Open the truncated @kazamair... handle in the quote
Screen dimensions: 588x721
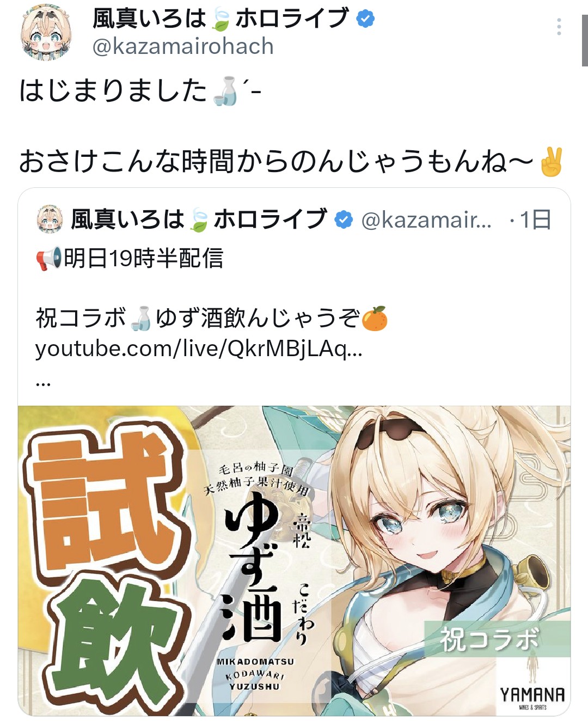point(426,220)
